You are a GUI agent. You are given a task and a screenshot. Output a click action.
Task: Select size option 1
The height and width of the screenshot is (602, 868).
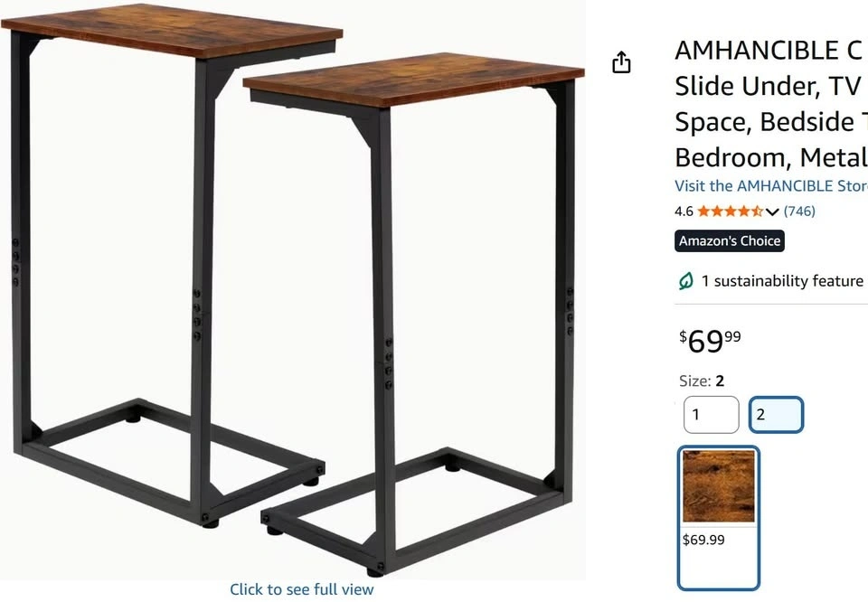[x=711, y=415]
